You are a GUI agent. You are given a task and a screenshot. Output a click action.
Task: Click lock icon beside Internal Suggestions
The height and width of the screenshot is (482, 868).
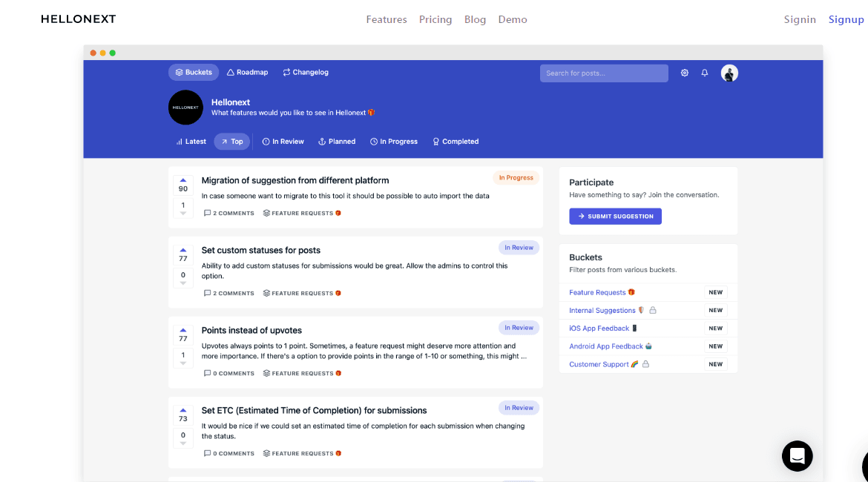(653, 310)
